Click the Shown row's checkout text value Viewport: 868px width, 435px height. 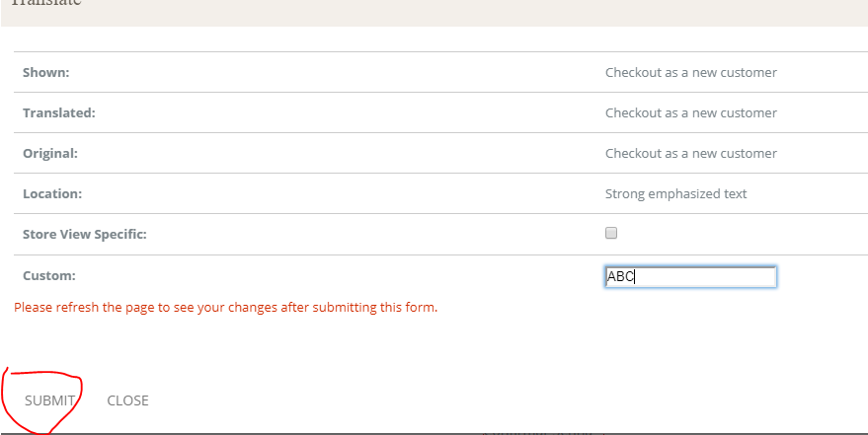click(690, 73)
